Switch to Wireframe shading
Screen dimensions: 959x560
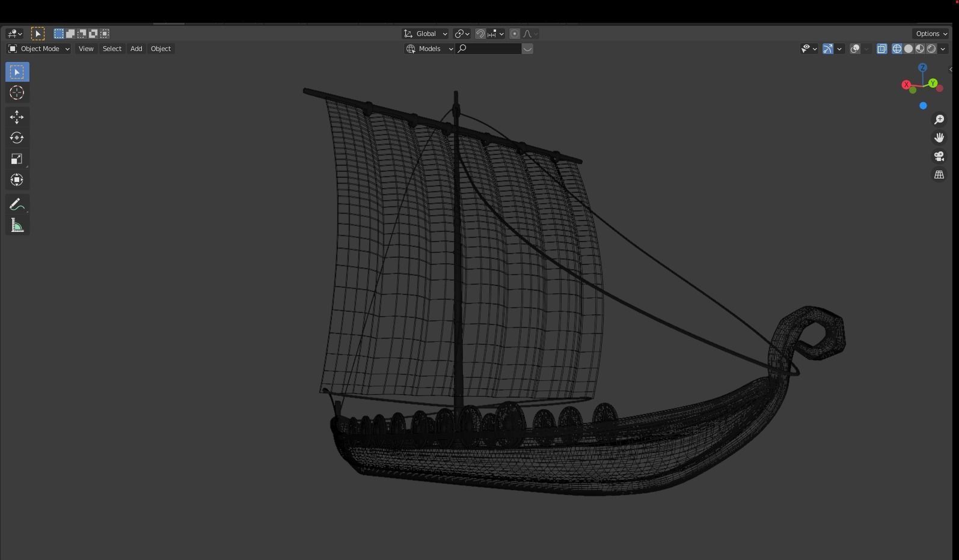click(896, 49)
